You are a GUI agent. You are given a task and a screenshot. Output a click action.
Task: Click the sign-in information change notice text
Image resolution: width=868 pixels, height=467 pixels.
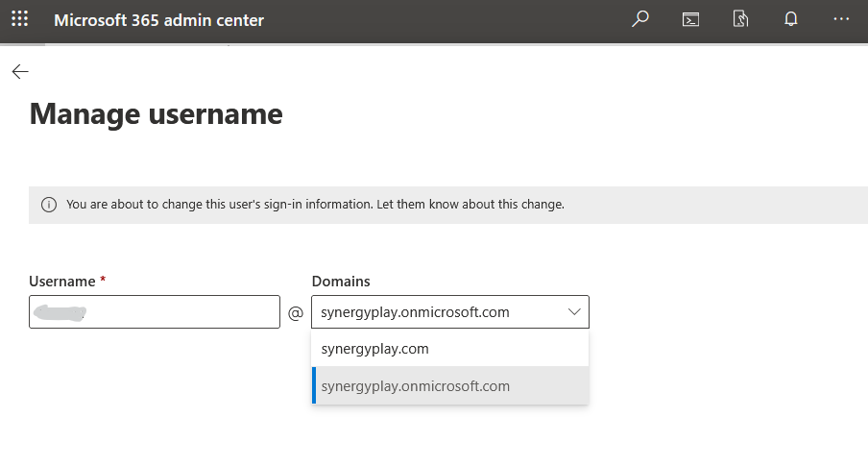[x=316, y=205]
